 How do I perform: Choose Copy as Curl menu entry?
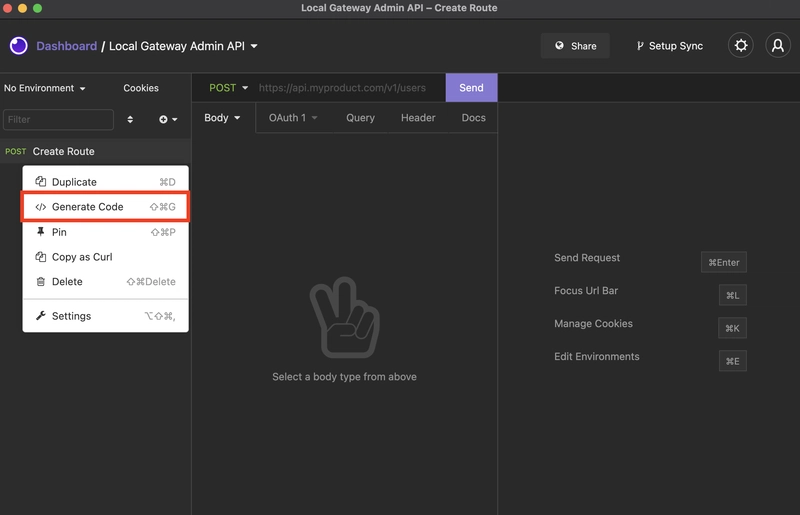pyautogui.click(x=106, y=257)
